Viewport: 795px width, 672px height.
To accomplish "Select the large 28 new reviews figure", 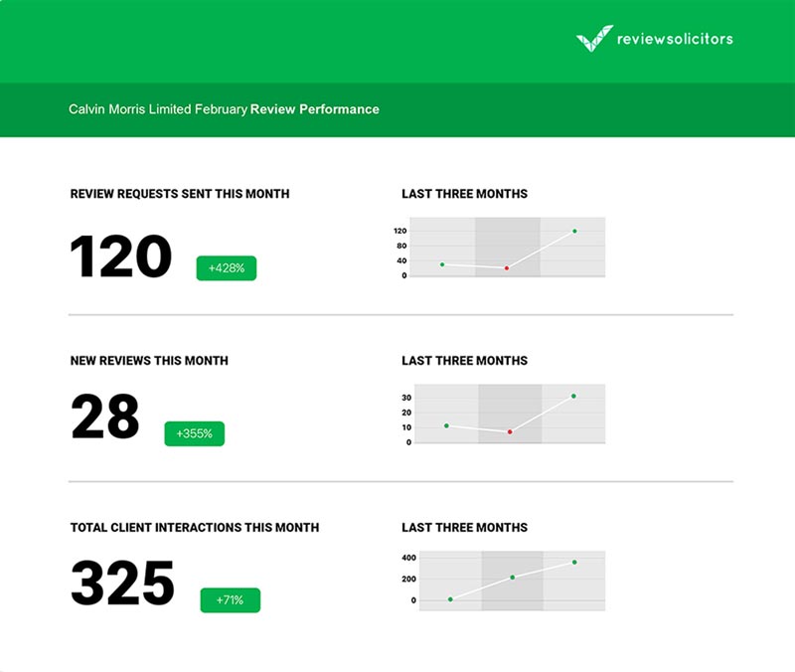I will point(105,418).
